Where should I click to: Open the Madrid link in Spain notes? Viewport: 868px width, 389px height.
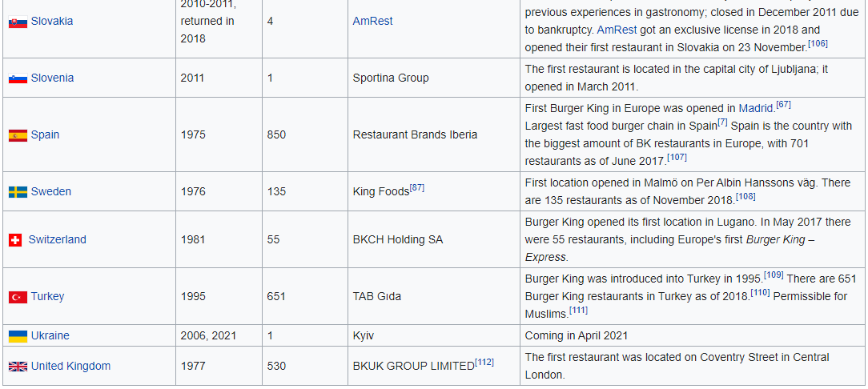pos(756,109)
